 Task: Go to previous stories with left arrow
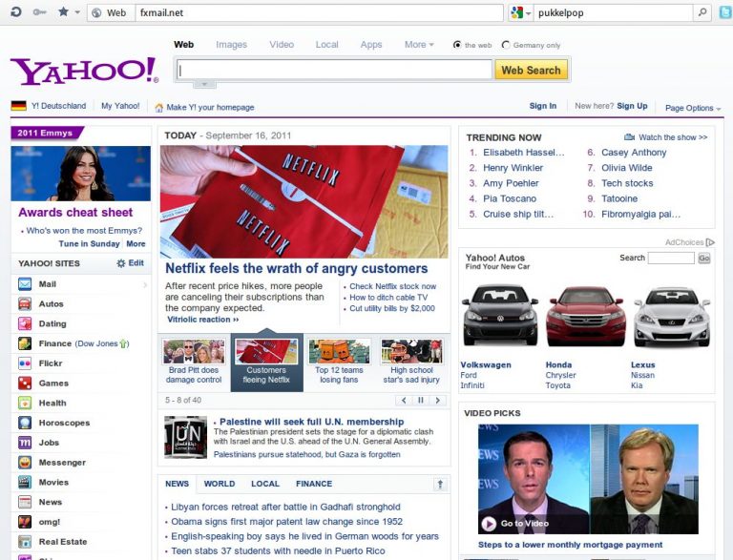click(x=404, y=400)
